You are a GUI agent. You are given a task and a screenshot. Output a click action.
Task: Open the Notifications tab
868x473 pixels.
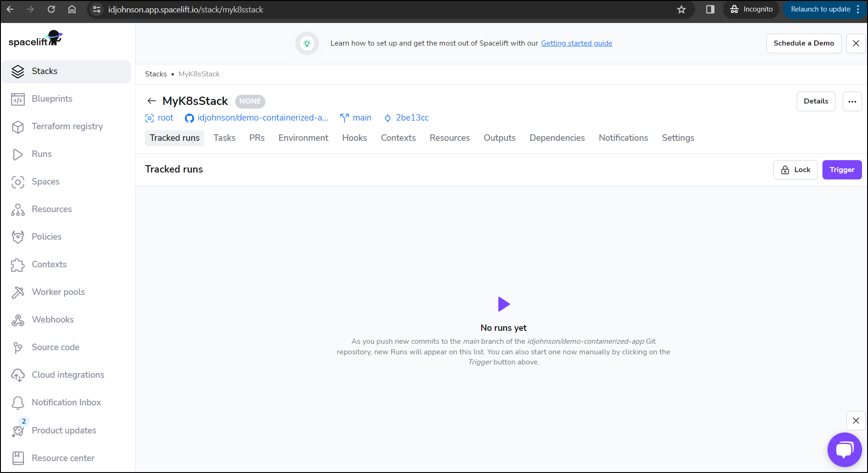coord(623,138)
